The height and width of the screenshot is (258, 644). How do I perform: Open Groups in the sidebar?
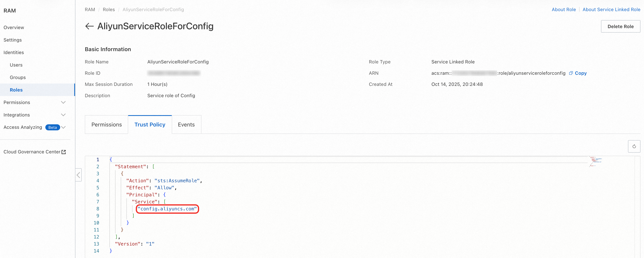tap(18, 77)
